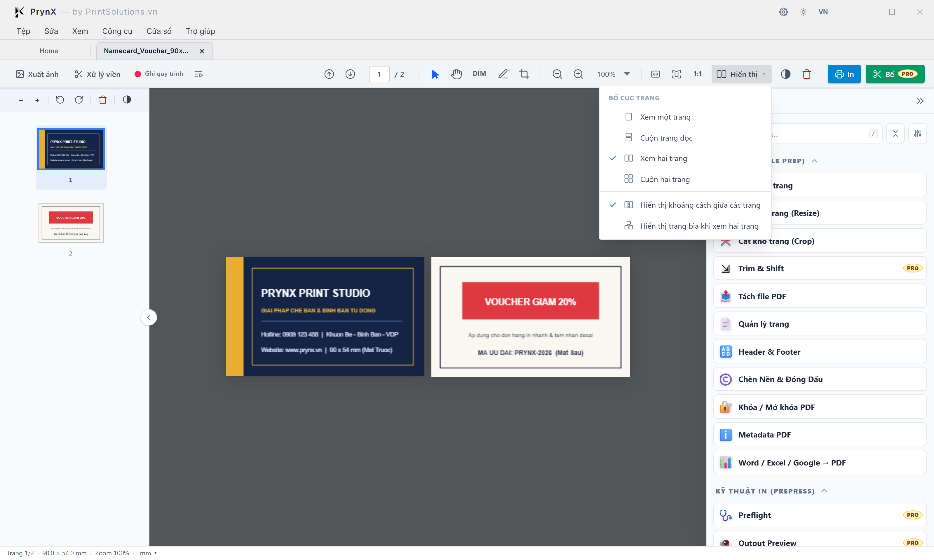
Task: Open the Xem menu
Action: (x=80, y=31)
